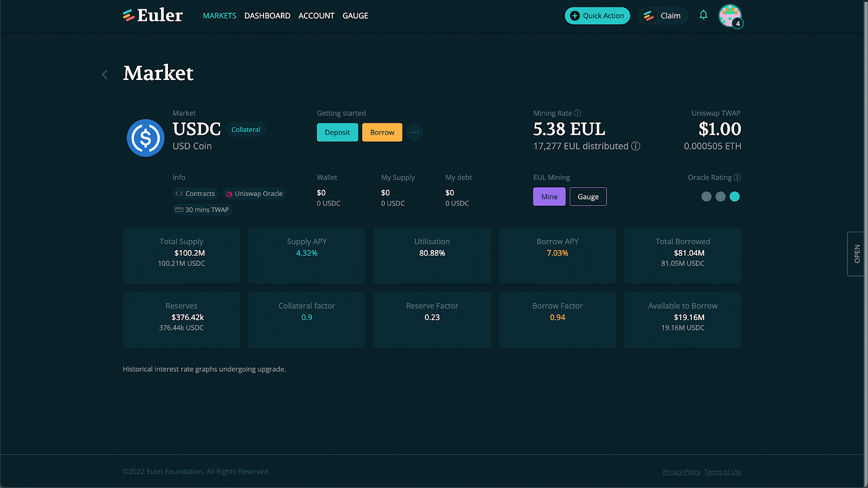Click the Gauge button under EUL Mining
This screenshot has width=868, height=488.
(588, 197)
